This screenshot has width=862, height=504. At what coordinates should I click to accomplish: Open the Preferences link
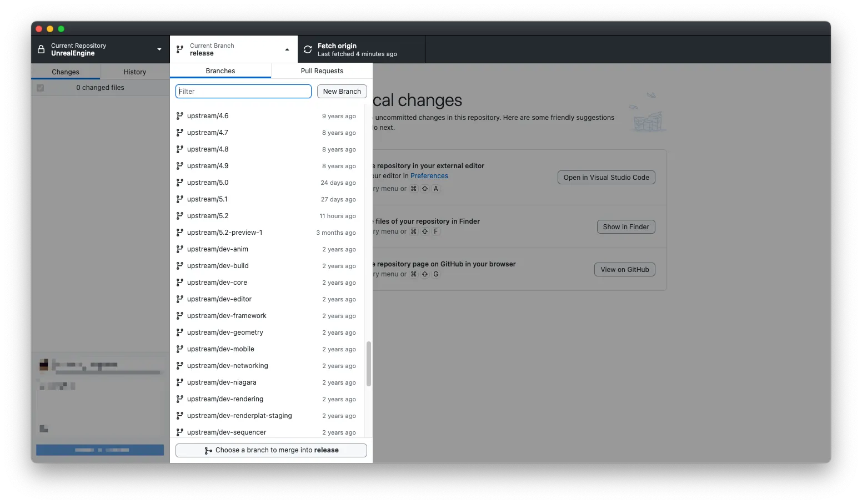[429, 176]
